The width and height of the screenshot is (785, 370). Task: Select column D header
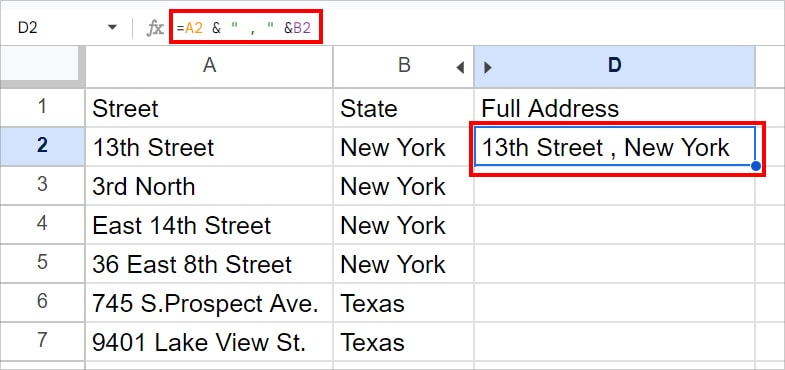pos(614,67)
